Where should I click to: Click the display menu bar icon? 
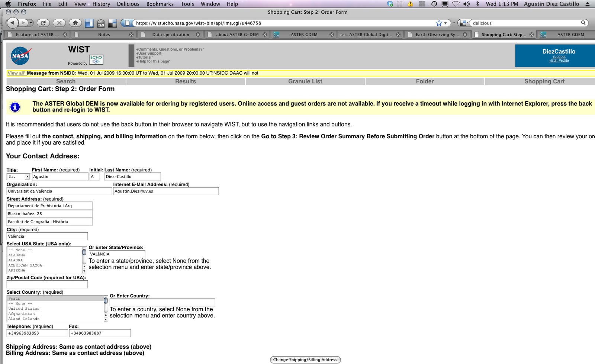[x=445, y=4]
